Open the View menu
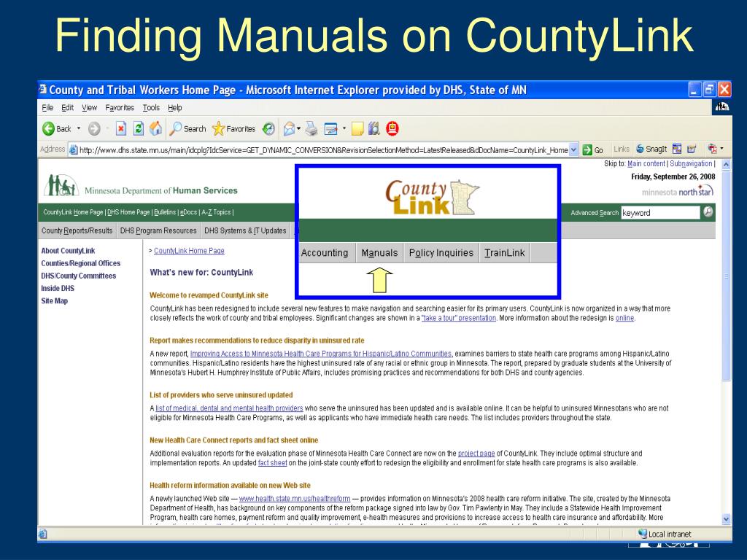 coord(89,108)
